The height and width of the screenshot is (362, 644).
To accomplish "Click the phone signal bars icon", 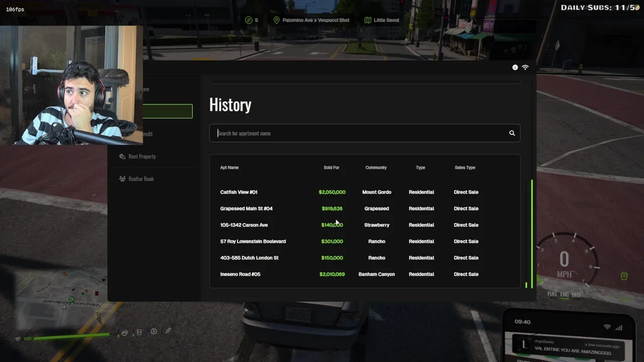I will (618, 328).
